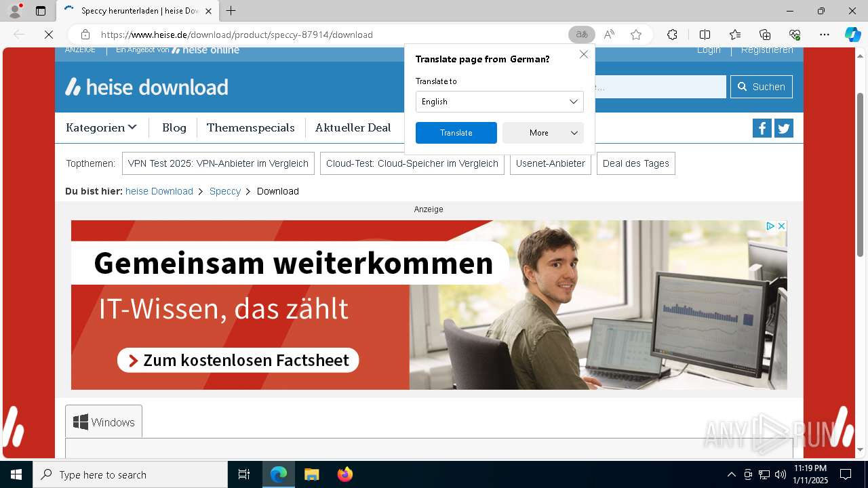
Task: Click the network icon in tray
Action: click(764, 474)
